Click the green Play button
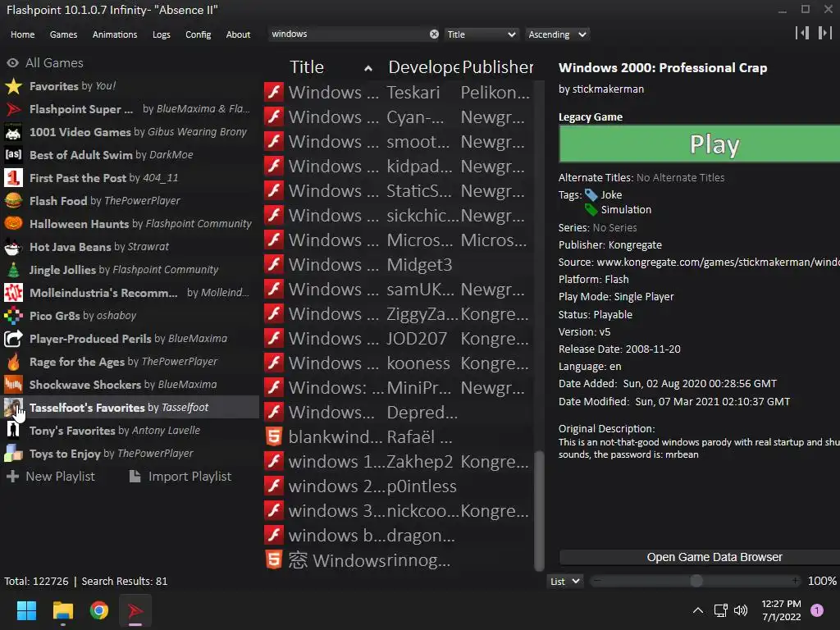 point(699,144)
